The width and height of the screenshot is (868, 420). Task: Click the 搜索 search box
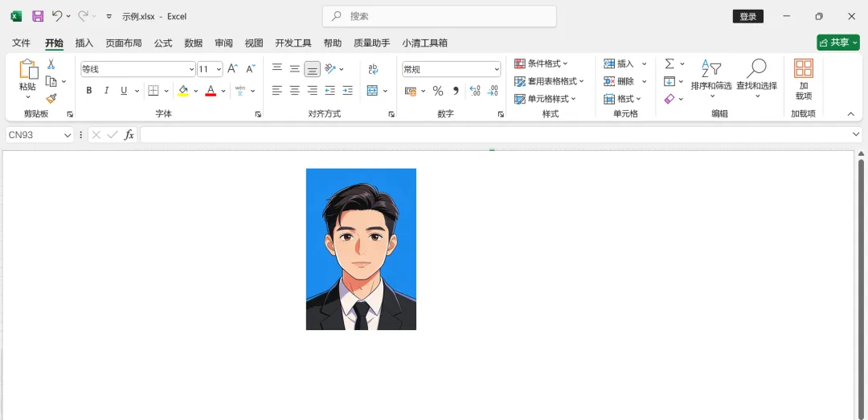coord(440,16)
